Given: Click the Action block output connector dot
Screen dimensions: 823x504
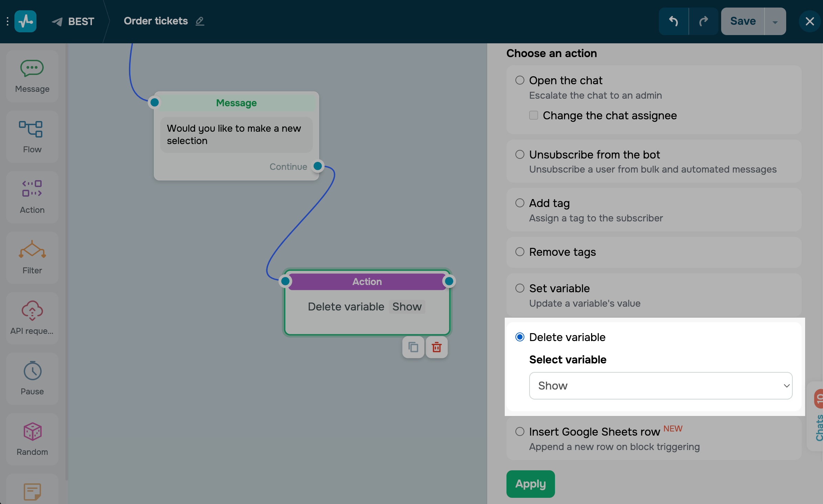Looking at the screenshot, I should [449, 281].
